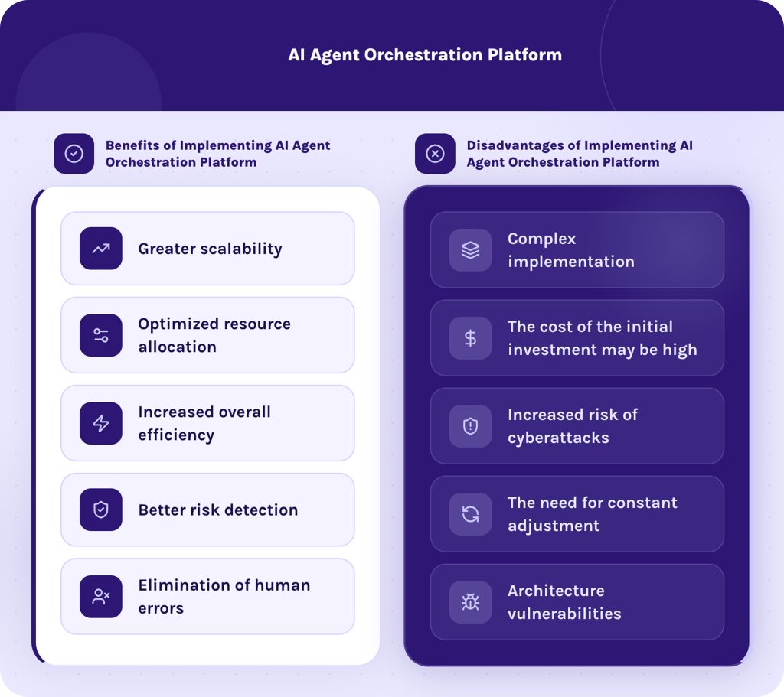
Task: Click the refresh arrows adjustment icon
Action: pos(471,514)
